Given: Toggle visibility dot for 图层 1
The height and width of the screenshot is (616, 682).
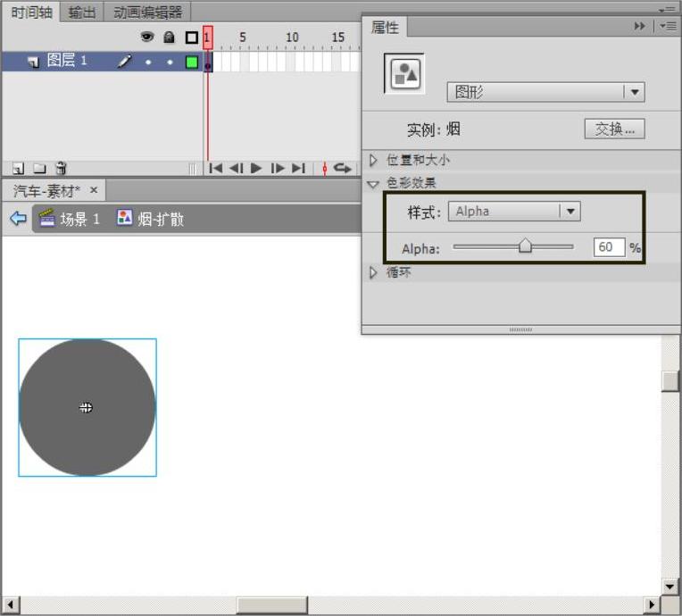Looking at the screenshot, I should point(148,62).
